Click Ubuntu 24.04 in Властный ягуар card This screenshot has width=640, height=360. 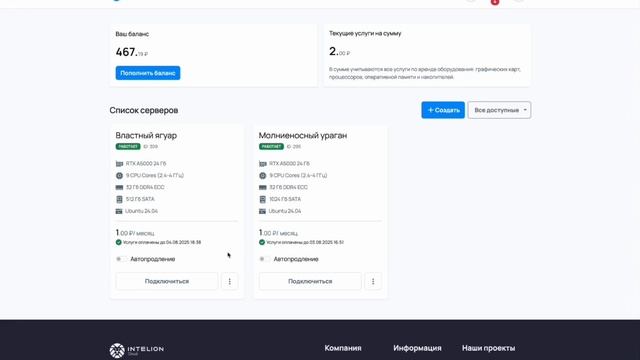point(141,211)
